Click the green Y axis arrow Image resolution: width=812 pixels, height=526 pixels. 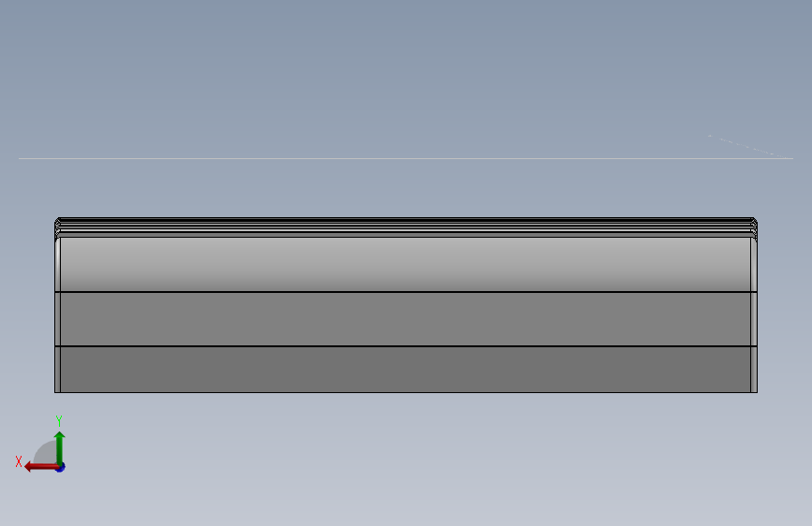pos(60,447)
